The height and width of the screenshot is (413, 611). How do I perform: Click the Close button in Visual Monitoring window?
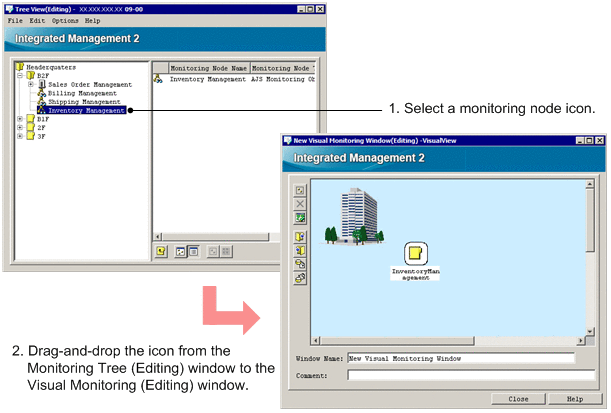(x=518, y=399)
